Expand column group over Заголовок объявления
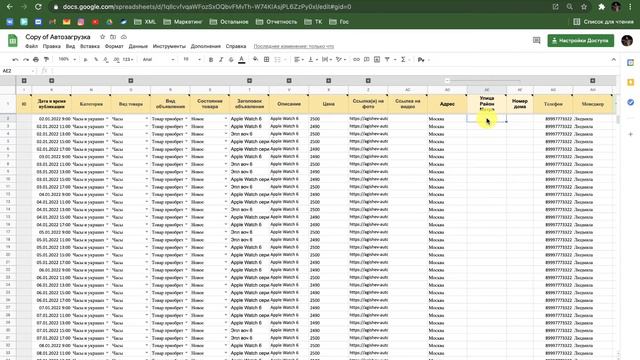640x360 pixels. (249, 81)
